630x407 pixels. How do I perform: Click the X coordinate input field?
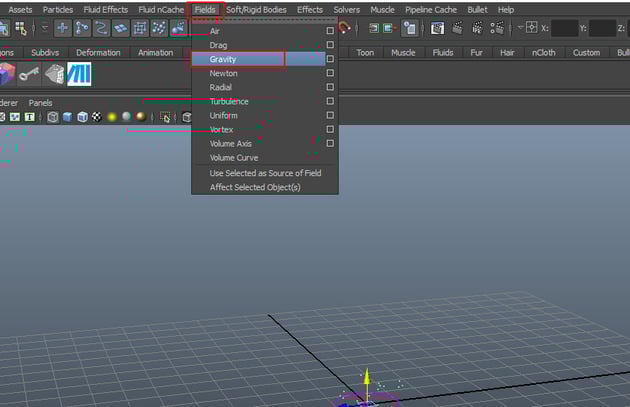click(x=565, y=28)
